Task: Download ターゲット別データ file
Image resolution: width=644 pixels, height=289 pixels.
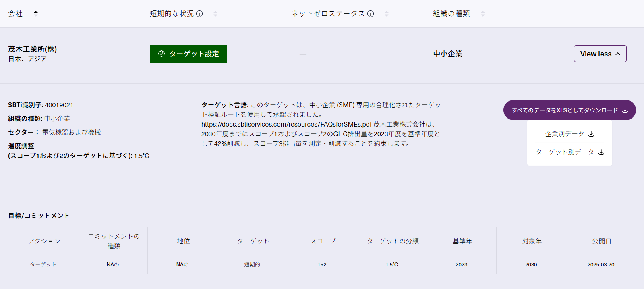Action: (569, 152)
